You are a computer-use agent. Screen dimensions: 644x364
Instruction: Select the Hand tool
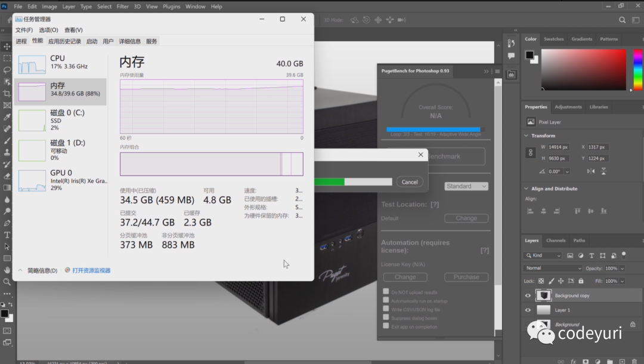click(7, 270)
